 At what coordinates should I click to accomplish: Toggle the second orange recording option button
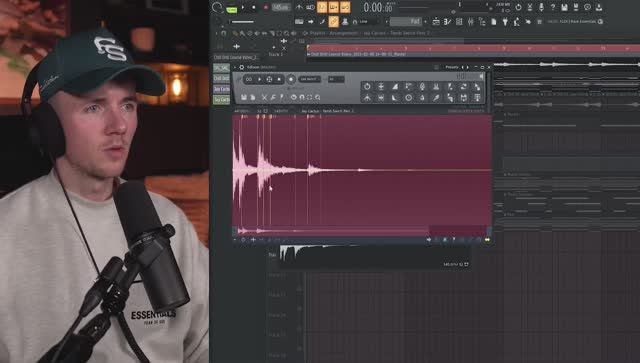coord(333,7)
